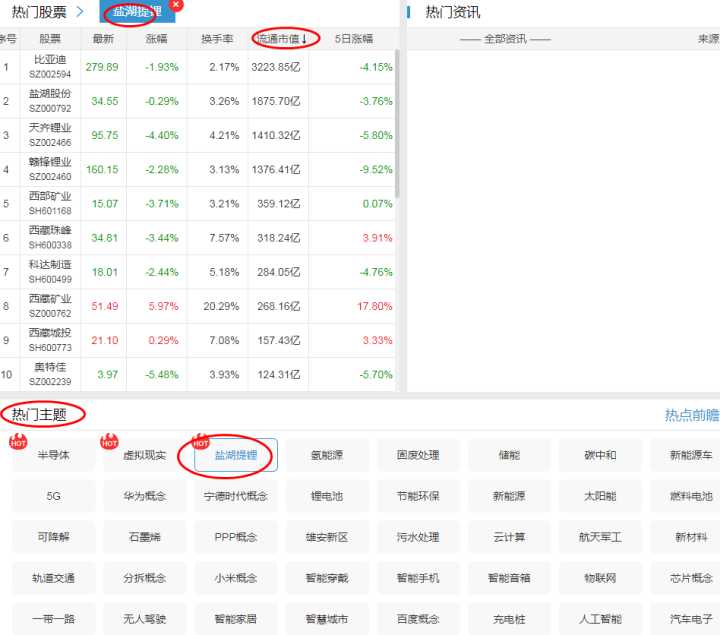720x635 pixels.
Task: Sort by 5日涨幅 column header
Action: 354,39
